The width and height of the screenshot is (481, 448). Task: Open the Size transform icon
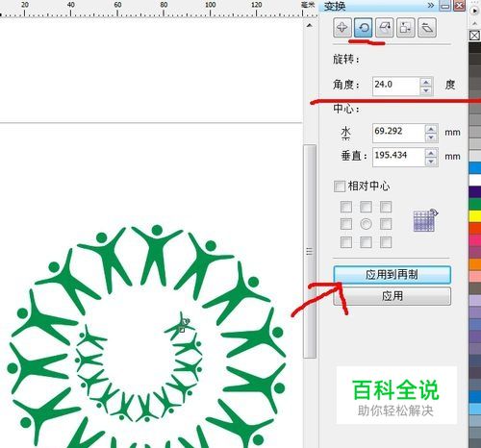coord(406,28)
